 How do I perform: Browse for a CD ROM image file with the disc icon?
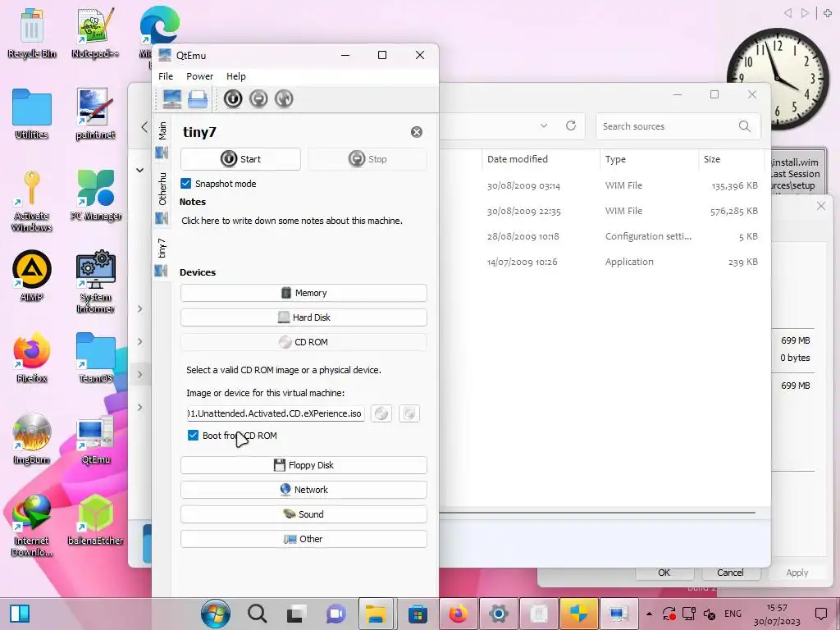point(381,413)
